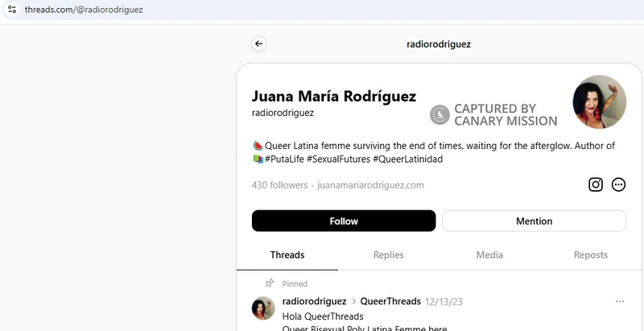View the 430 followers list
644x331 pixels.
click(x=279, y=185)
